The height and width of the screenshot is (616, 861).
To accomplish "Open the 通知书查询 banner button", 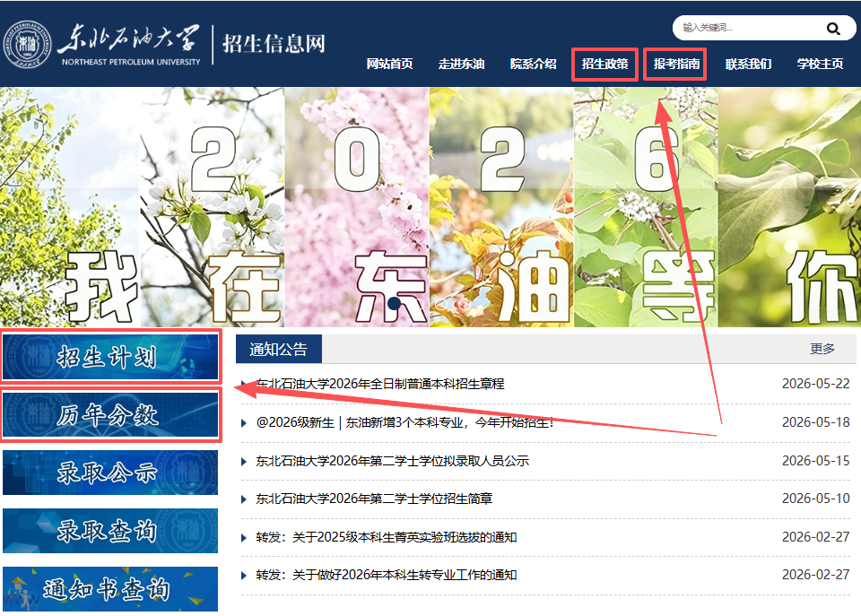I will [110, 589].
